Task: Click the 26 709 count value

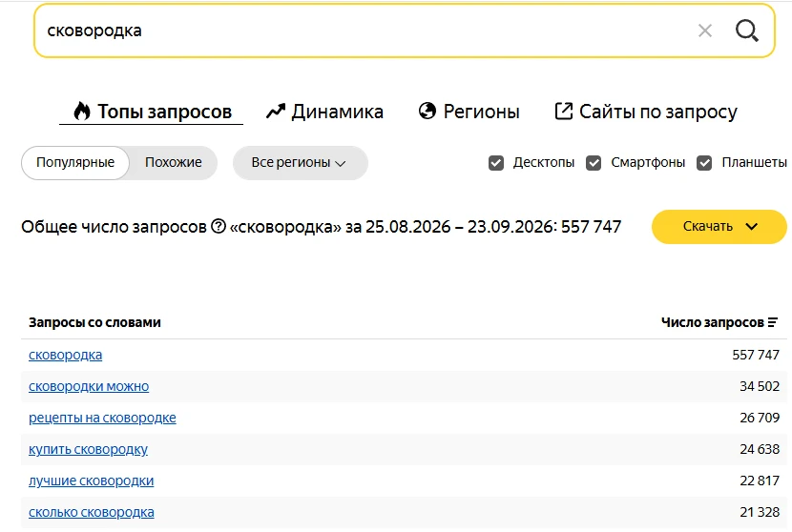Action: pos(760,418)
